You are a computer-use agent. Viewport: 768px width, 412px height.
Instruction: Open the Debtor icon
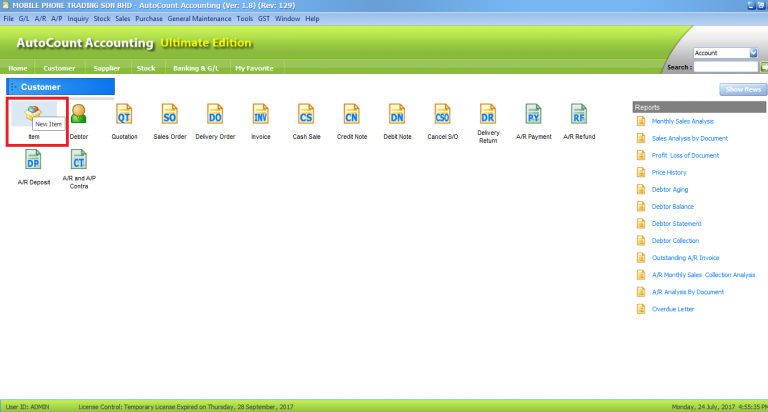(78, 114)
